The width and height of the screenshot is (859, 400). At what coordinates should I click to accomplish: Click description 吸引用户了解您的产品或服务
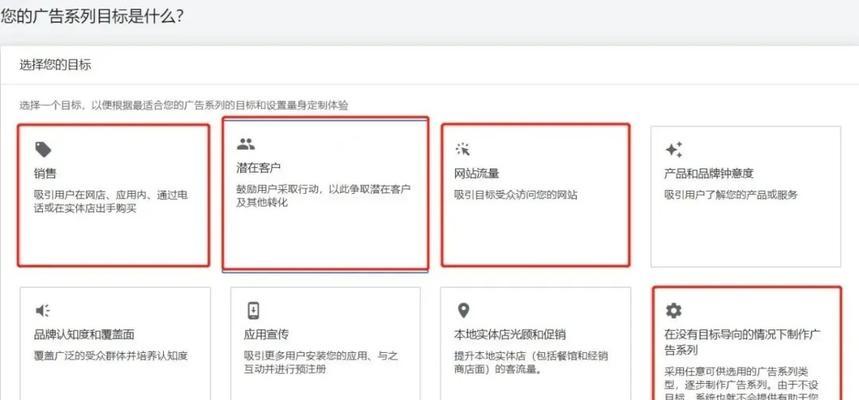click(x=731, y=195)
